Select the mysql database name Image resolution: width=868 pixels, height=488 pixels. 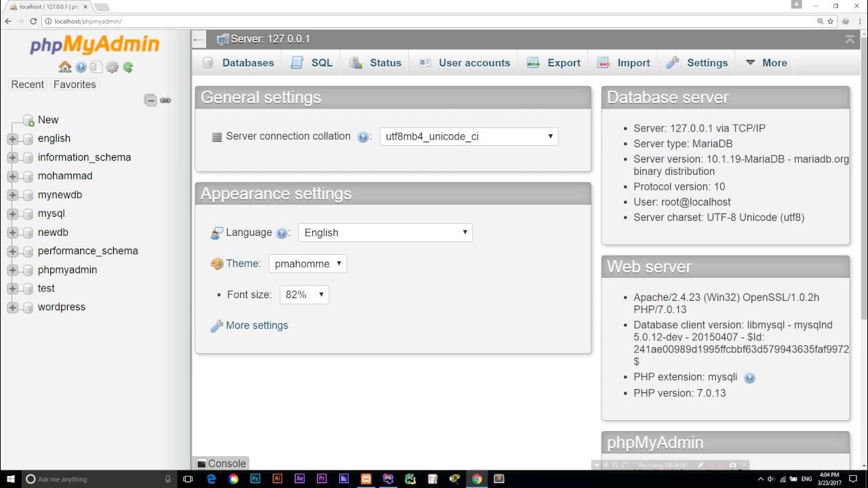[x=52, y=213]
